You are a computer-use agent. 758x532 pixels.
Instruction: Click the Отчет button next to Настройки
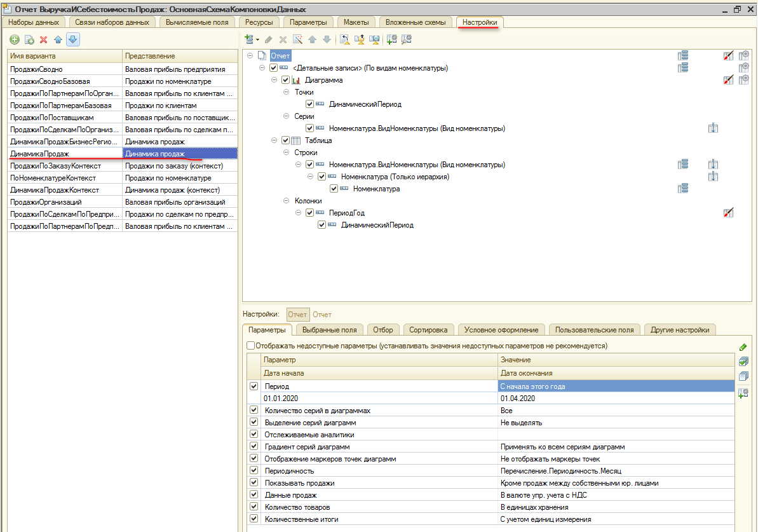point(297,315)
